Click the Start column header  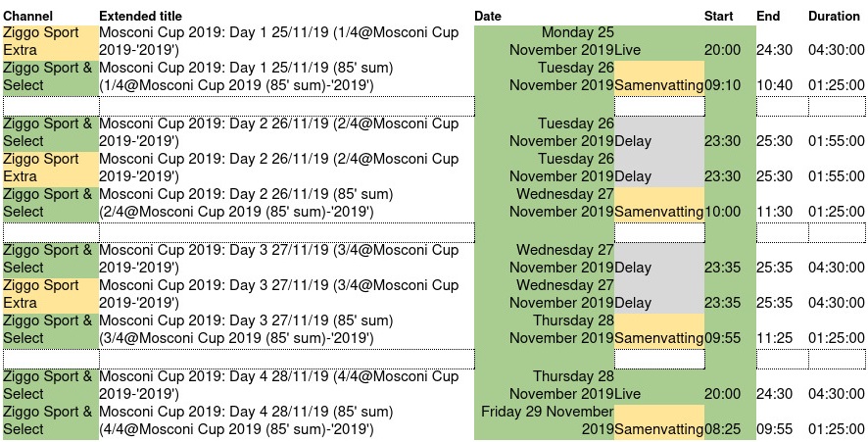coord(718,16)
